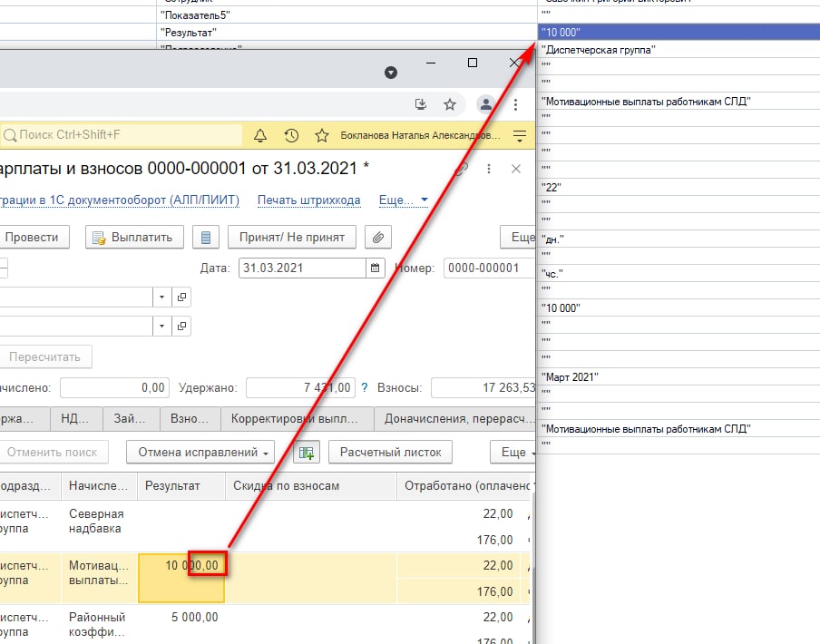Open 1C service menu lines icon
This screenshot has height=644, width=820.
pyautogui.click(x=519, y=136)
